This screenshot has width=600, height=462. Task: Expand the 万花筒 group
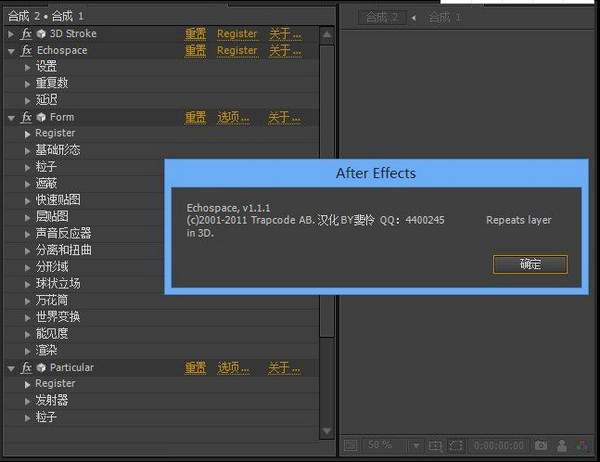(28, 301)
